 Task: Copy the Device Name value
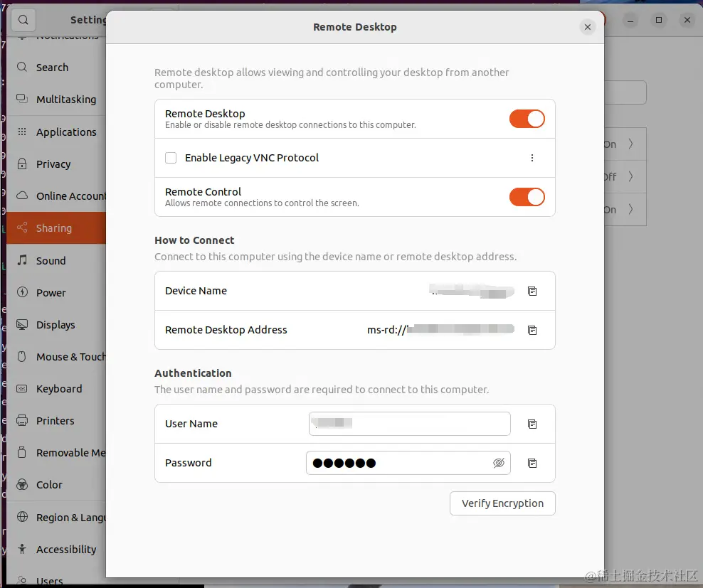click(532, 292)
